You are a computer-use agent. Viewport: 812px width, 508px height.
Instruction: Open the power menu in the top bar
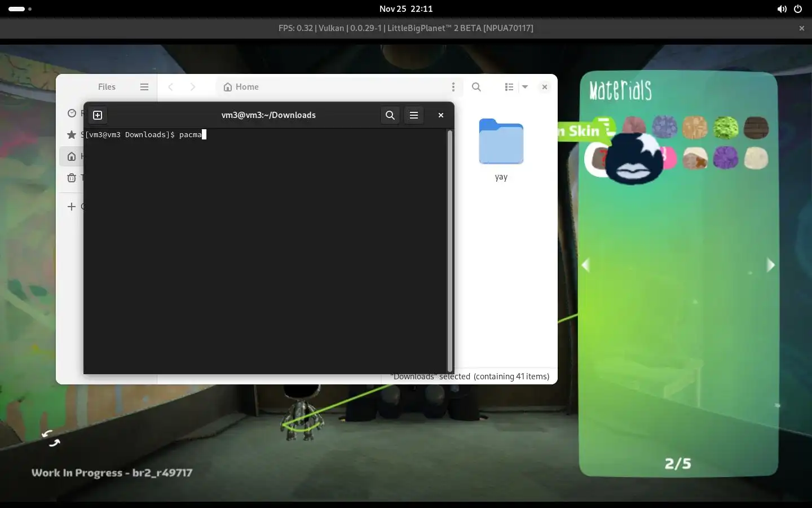pyautogui.click(x=798, y=9)
